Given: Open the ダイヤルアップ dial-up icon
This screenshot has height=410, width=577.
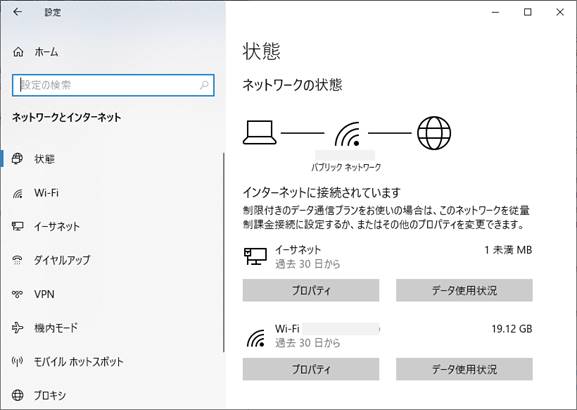Looking at the screenshot, I should 17,260.
